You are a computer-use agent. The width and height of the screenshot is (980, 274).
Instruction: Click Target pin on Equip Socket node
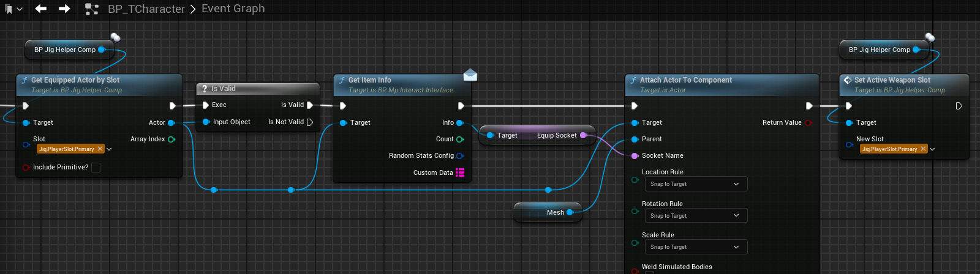coord(491,135)
